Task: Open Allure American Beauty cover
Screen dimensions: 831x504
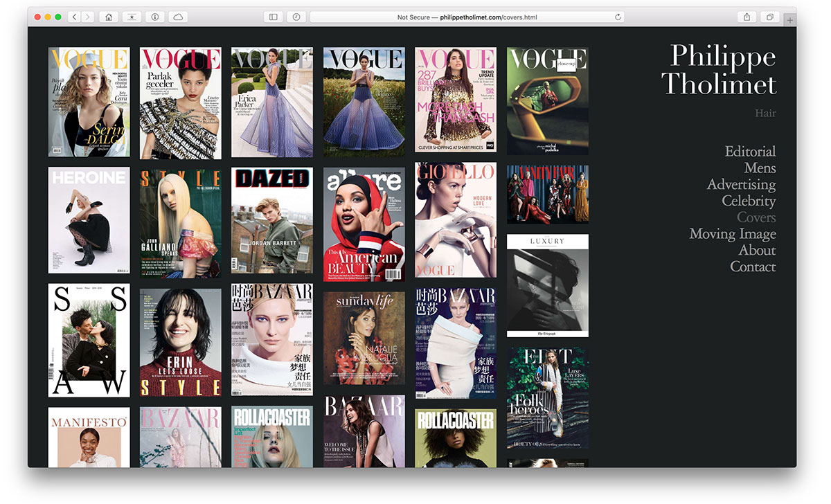Action: click(364, 224)
